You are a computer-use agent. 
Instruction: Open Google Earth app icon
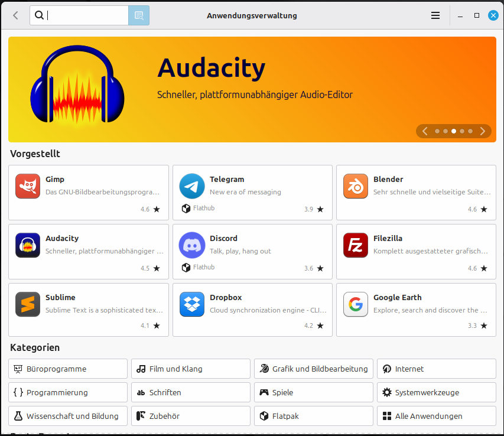click(x=356, y=304)
